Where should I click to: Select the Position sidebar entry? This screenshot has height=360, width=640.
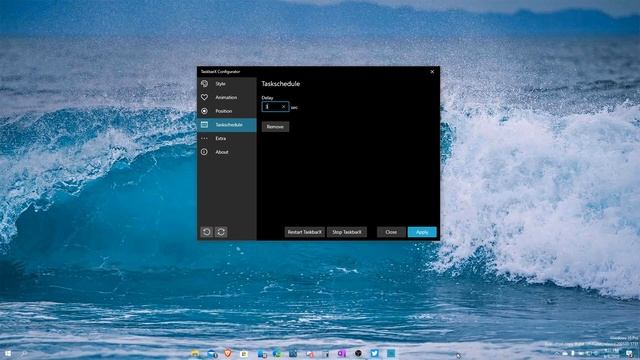click(x=227, y=111)
